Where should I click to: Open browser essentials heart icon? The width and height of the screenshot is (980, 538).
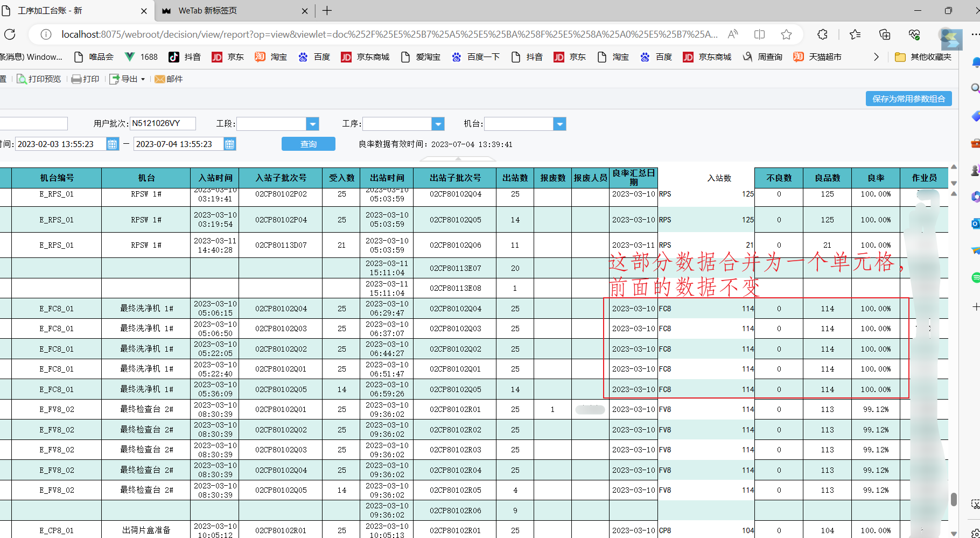914,34
